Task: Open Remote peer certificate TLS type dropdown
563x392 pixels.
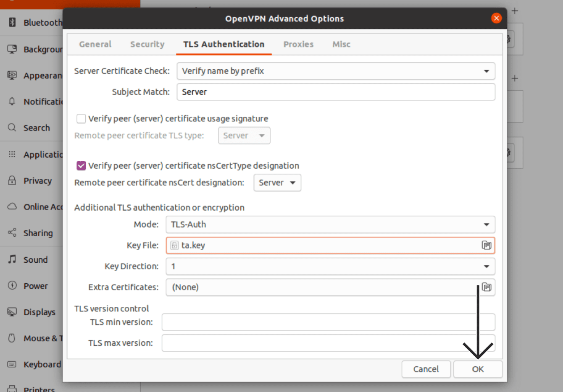Action: pos(244,136)
